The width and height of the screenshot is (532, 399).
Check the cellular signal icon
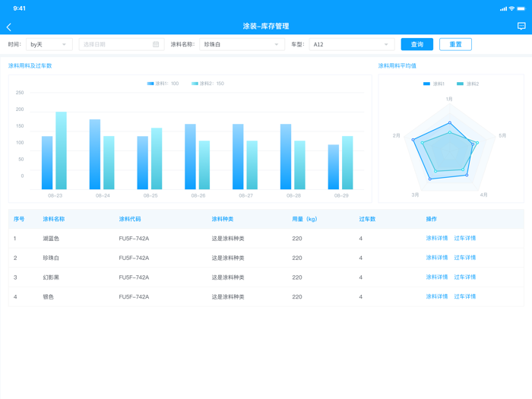503,9
